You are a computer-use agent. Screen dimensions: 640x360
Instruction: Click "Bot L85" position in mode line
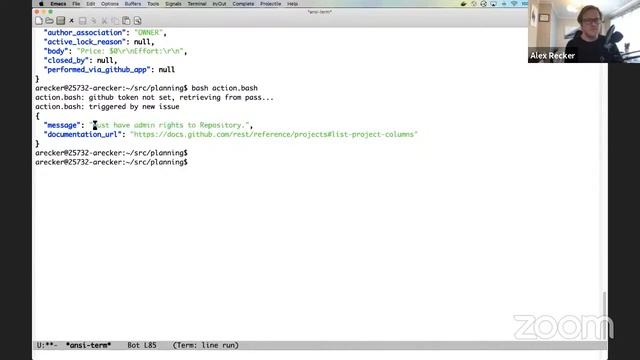[x=142, y=345]
